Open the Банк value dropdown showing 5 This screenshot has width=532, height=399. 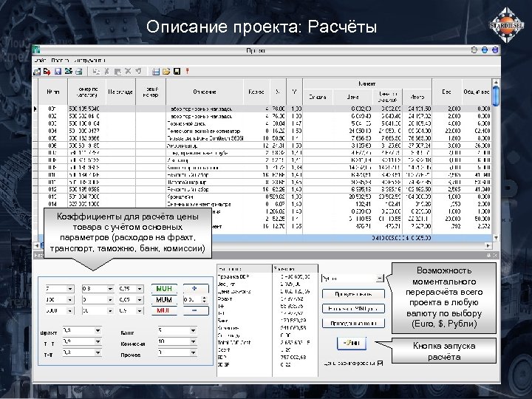point(193,330)
